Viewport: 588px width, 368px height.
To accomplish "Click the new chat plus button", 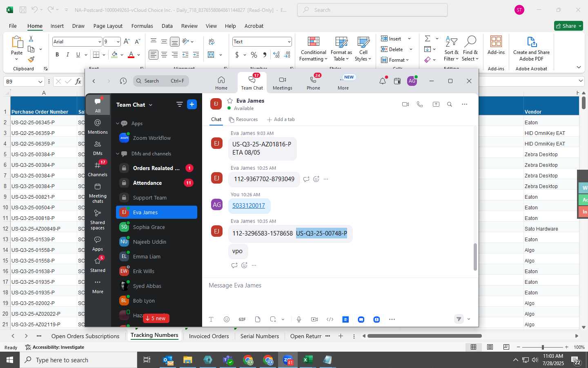I will click(192, 104).
